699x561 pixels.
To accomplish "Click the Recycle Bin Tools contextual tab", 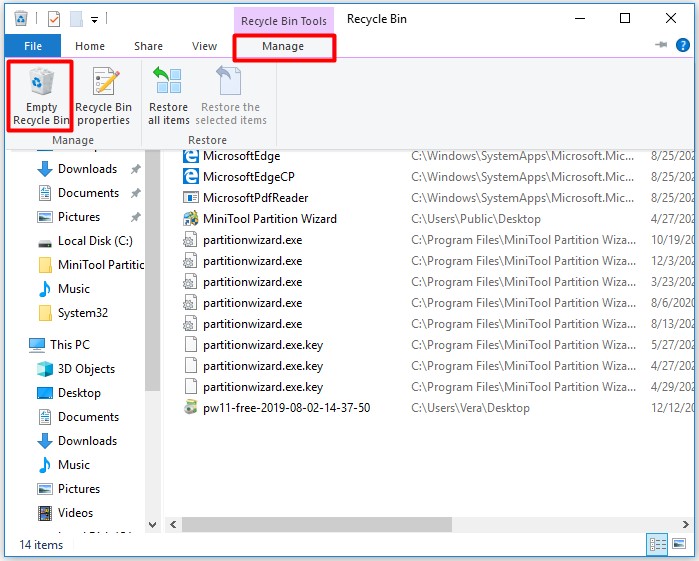I will [x=284, y=21].
